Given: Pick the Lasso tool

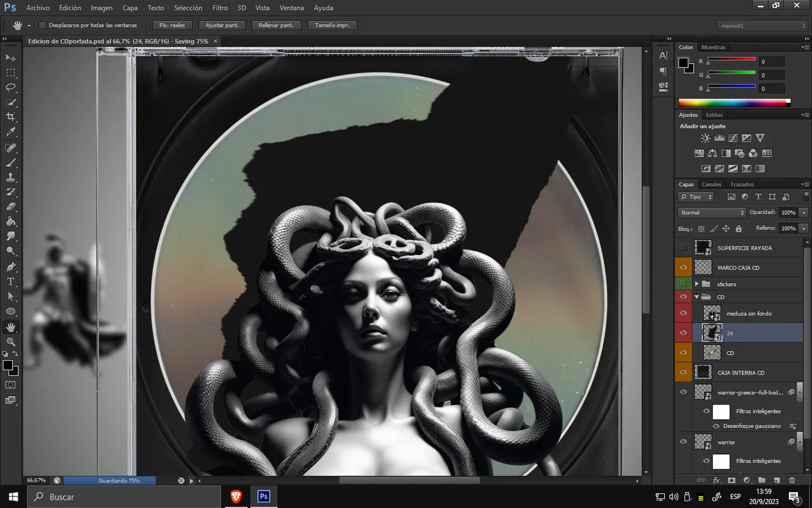Looking at the screenshot, I should [11, 87].
